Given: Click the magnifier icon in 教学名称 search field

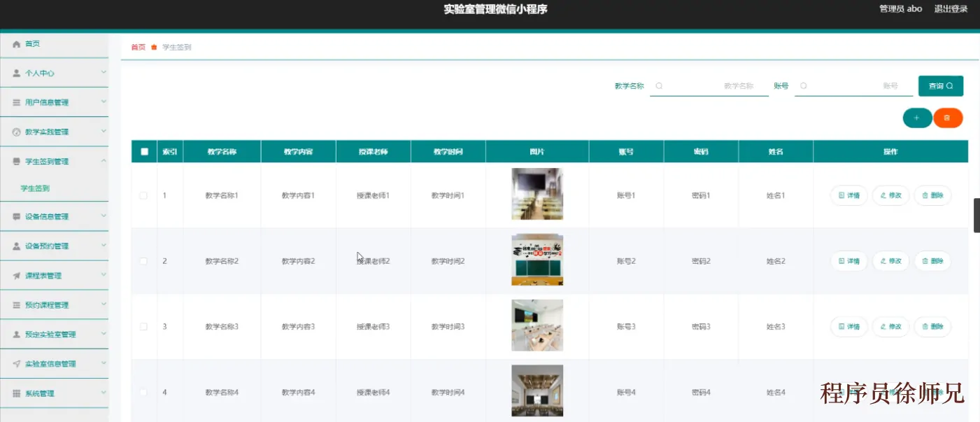Looking at the screenshot, I should pos(659,86).
